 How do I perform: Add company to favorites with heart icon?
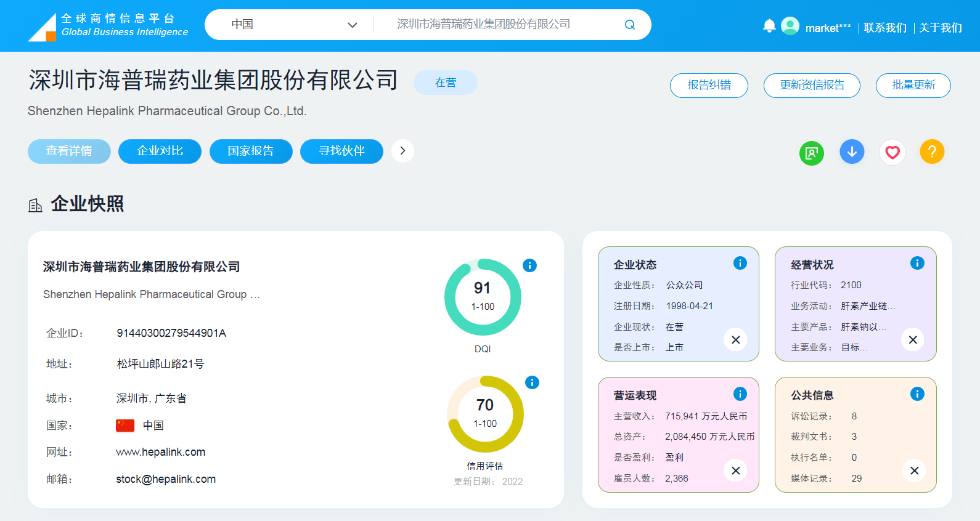[892, 152]
